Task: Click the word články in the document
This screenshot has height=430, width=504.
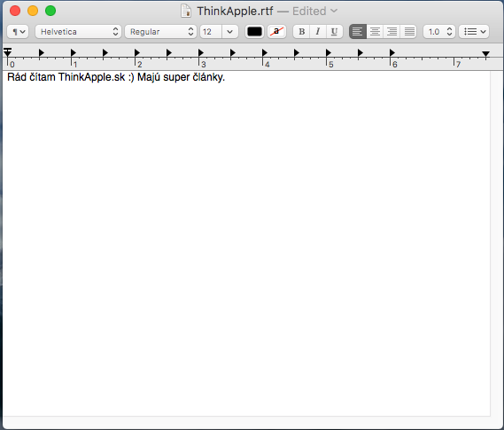Action: 209,77
